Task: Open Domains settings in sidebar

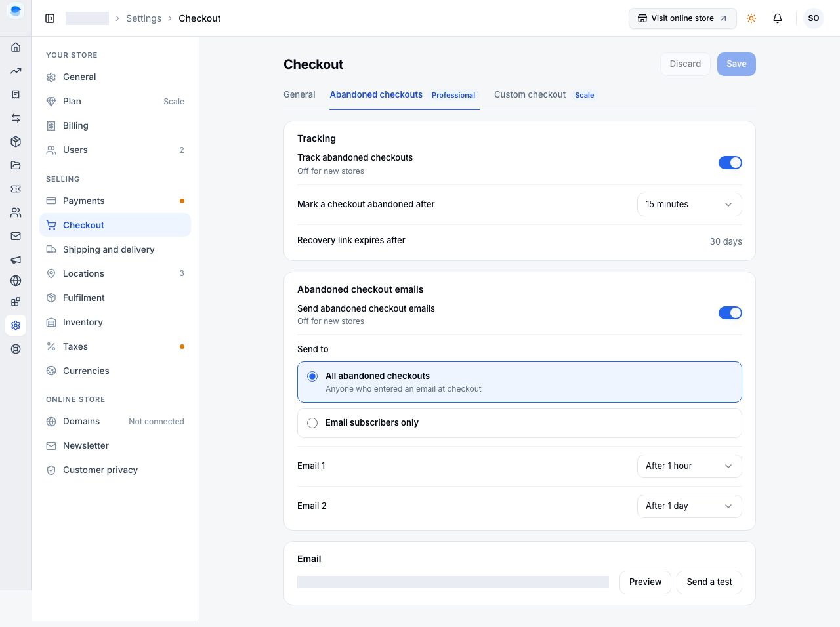Action: coord(115,421)
